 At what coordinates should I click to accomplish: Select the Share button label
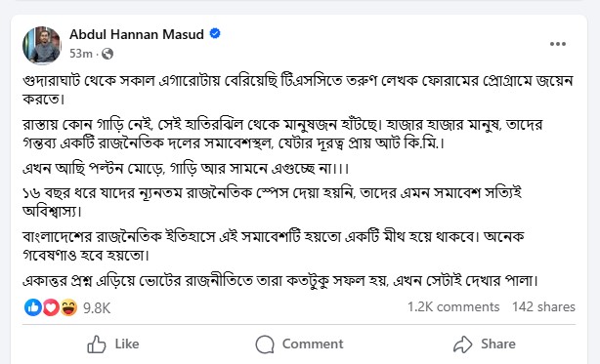498,344
